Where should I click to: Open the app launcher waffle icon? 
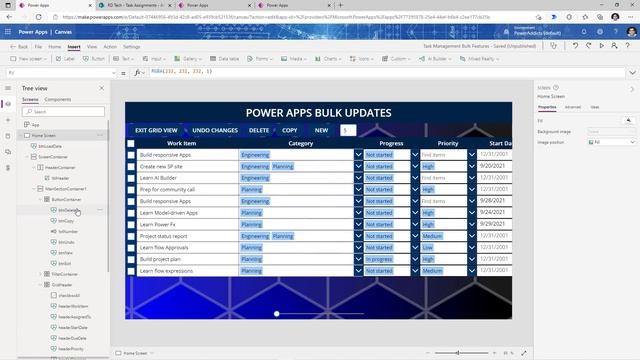pyautogui.click(x=8, y=31)
